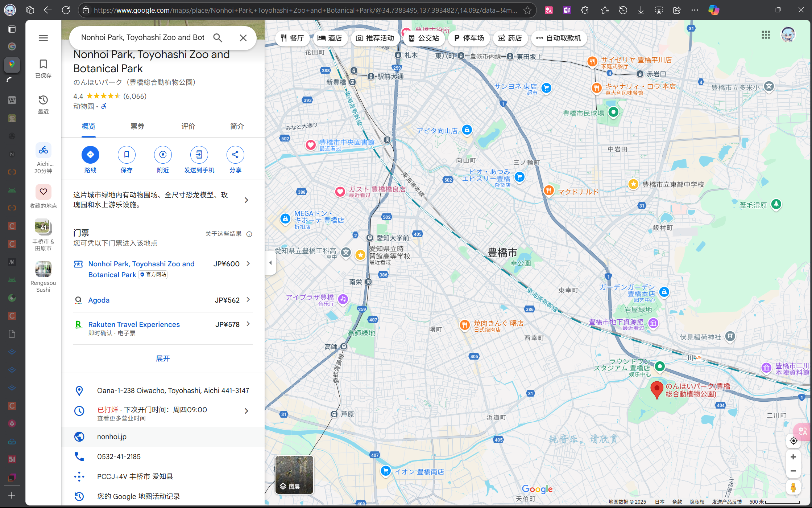Zoom out the map with minus
This screenshot has width=812, height=508.
(x=793, y=471)
